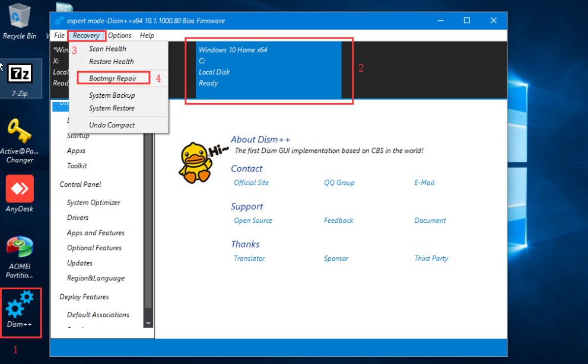The width and height of the screenshot is (588, 364).
Task: Choose System Restore menu entry
Action: tap(112, 108)
